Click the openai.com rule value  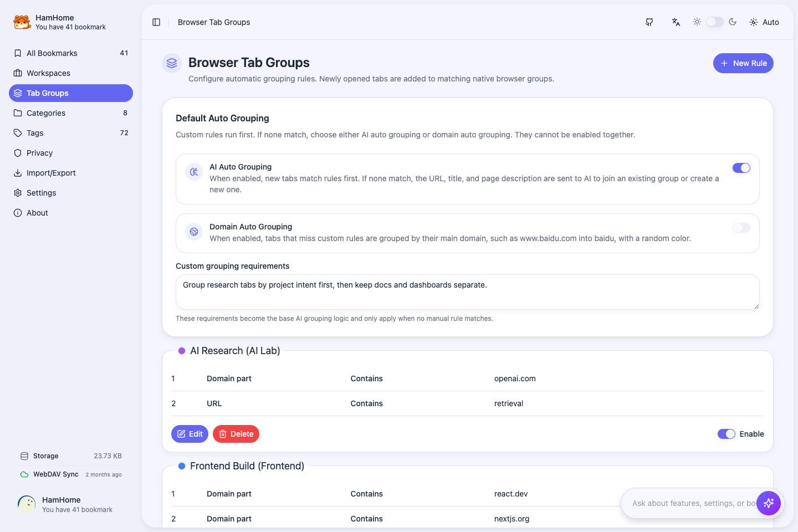[515, 378]
